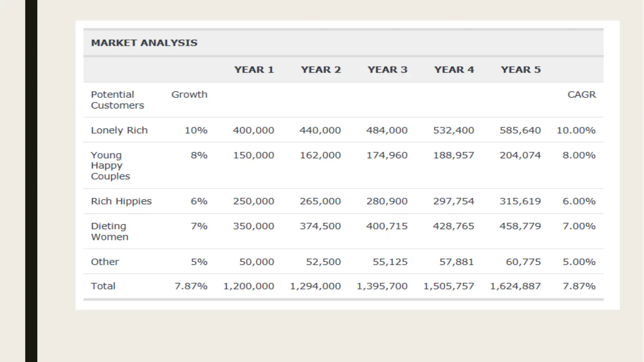Select the CAGR column label
Screen dimensions: 644x362
(x=582, y=95)
